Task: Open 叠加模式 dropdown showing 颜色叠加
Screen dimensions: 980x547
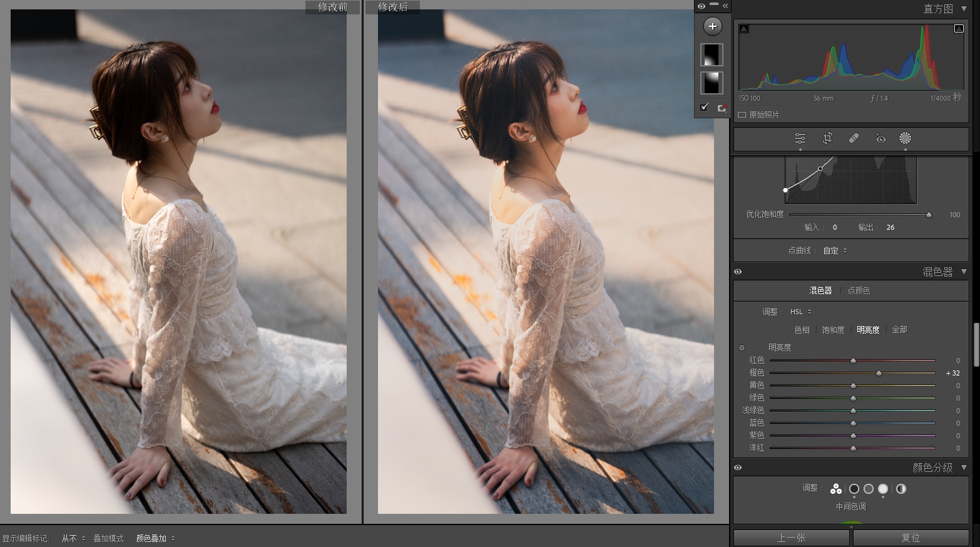Action: [155, 538]
